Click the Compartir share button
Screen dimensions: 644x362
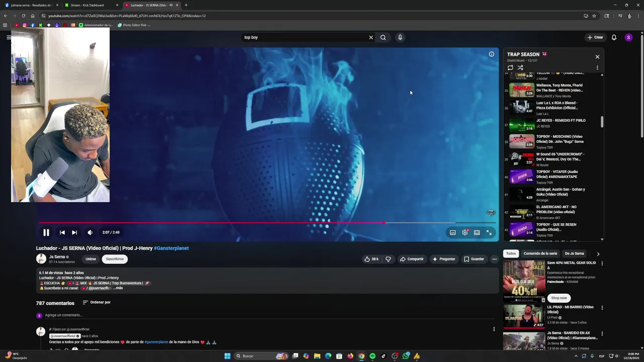pos(412,259)
